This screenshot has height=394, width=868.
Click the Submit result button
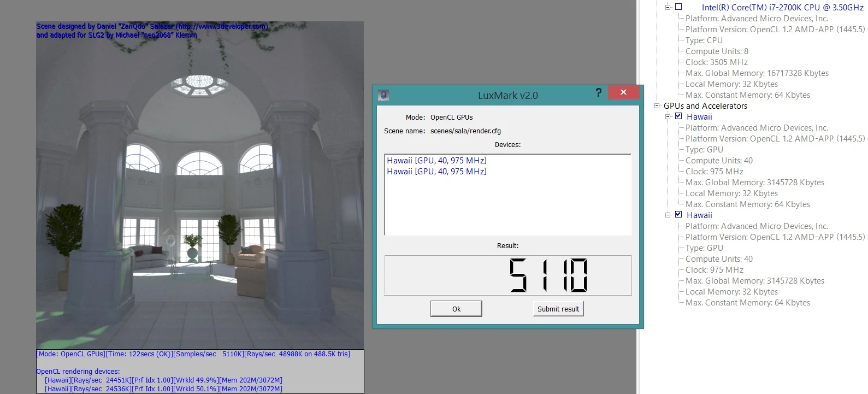pyautogui.click(x=558, y=309)
